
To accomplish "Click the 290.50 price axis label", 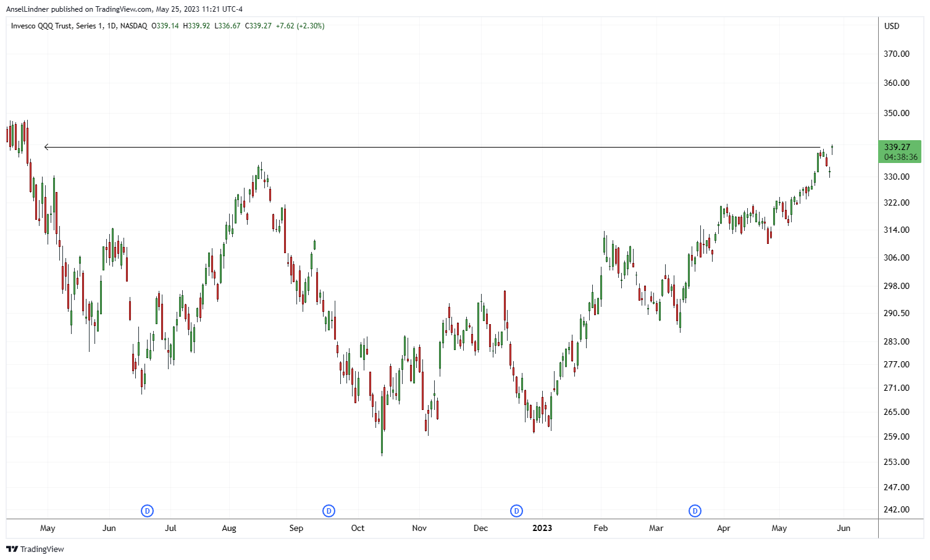I will click(897, 313).
